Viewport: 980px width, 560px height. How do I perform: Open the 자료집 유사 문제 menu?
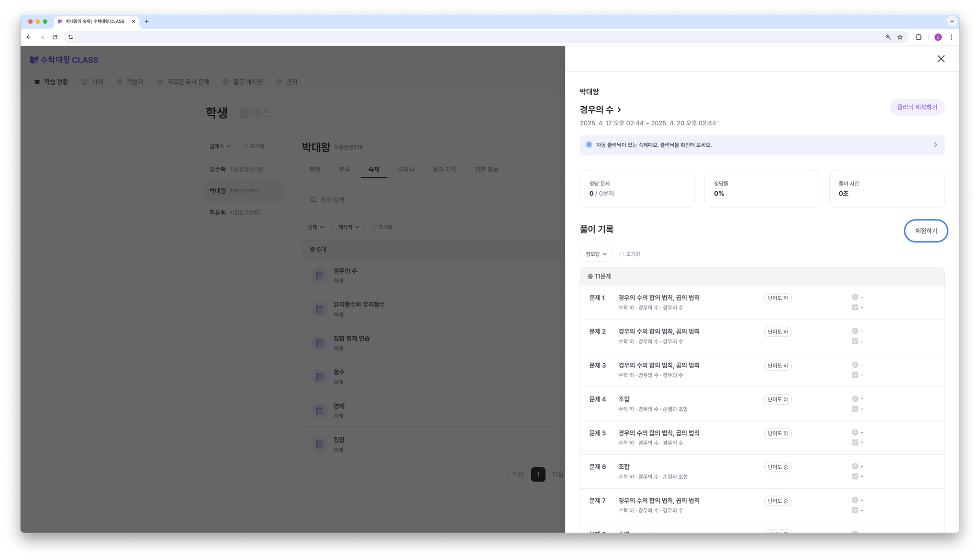[183, 82]
